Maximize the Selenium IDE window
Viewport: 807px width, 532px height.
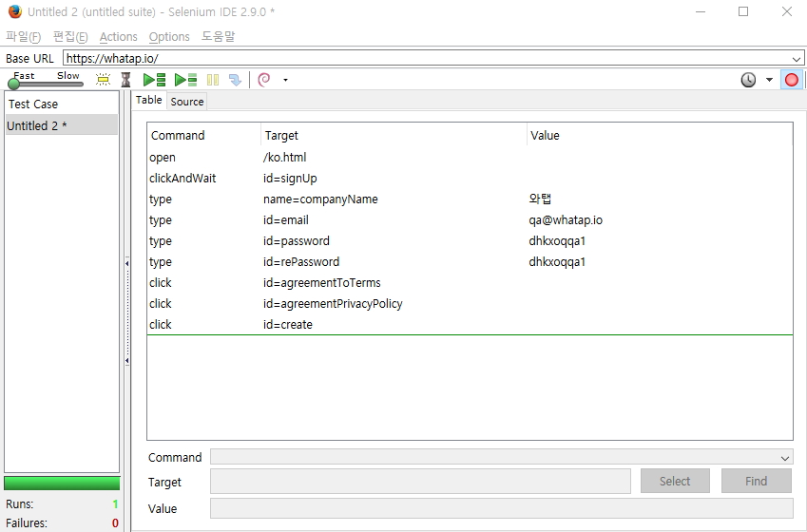click(743, 11)
